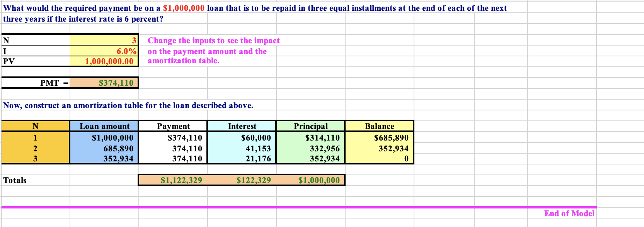Click the principal cell 352,934
This screenshot has width=644, height=227.
[x=310, y=158]
